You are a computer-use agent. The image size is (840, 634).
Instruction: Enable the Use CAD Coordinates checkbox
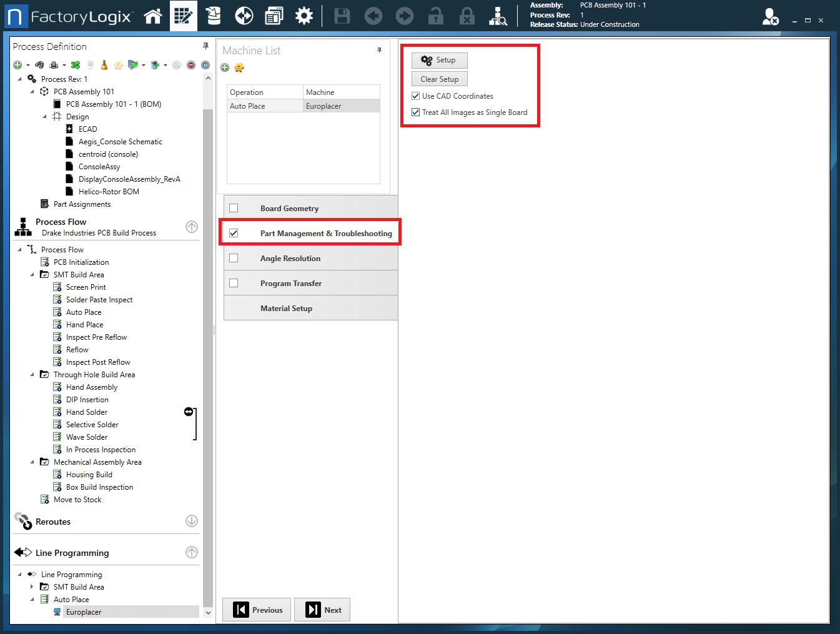point(415,96)
